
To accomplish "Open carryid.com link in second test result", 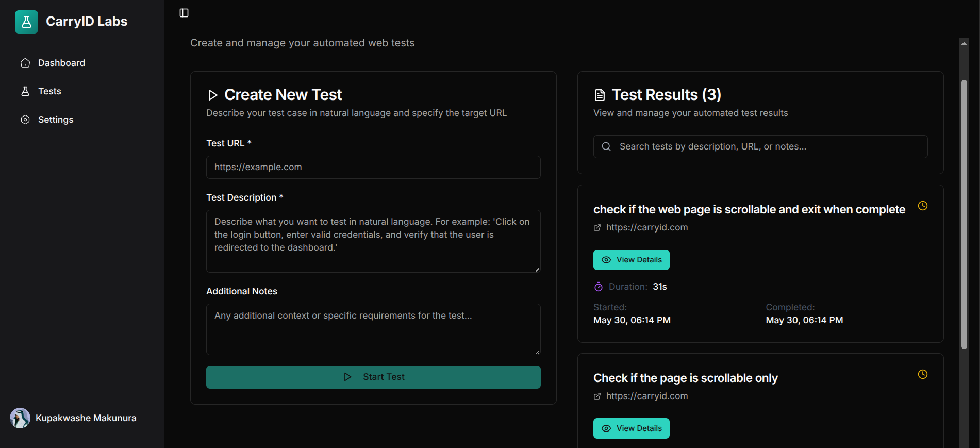I will pyautogui.click(x=646, y=396).
